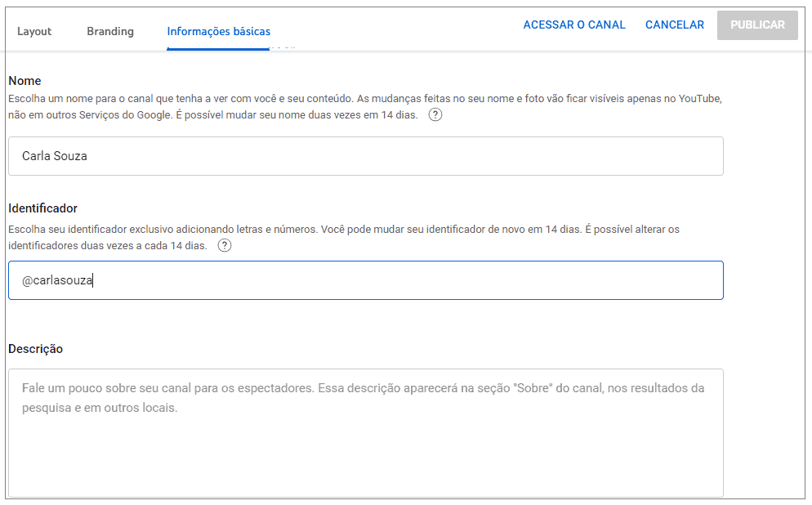Switch to the Branding tab
The height and width of the screenshot is (505, 812).
pos(110,32)
